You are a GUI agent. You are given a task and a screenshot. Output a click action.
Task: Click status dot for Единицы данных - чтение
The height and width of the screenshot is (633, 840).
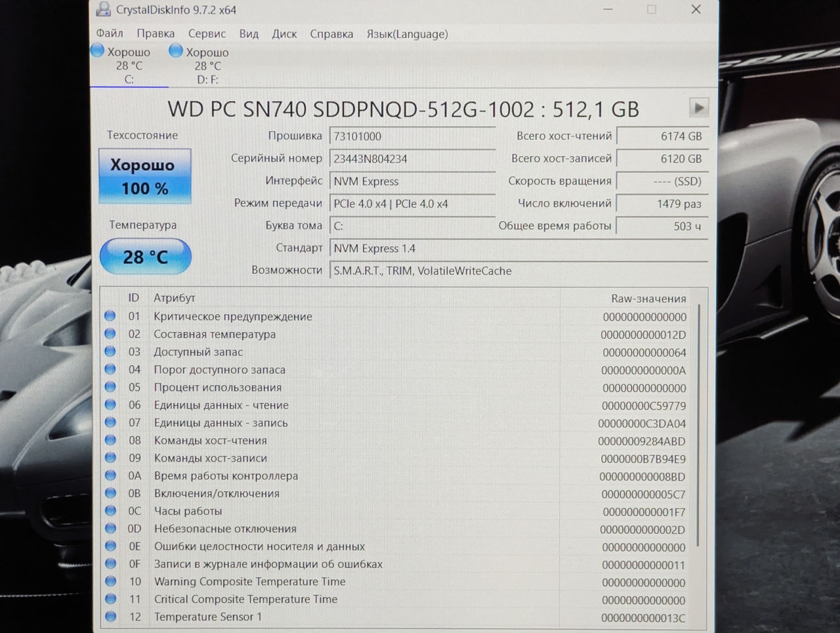point(110,404)
